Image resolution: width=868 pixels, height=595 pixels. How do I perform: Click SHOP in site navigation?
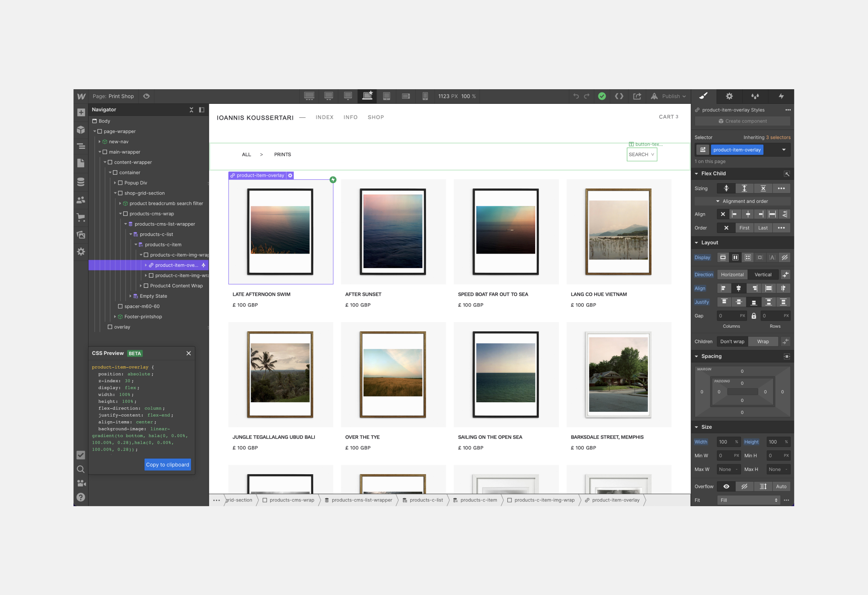point(376,117)
